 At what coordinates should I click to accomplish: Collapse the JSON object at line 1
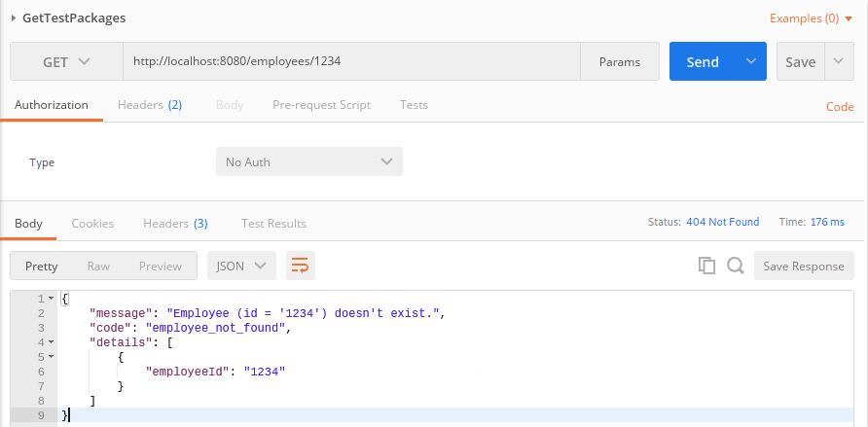[51, 299]
